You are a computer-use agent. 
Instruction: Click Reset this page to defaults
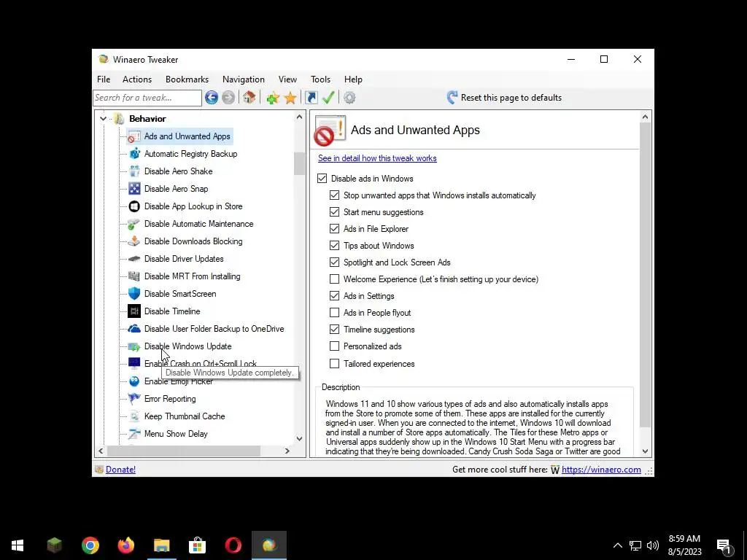(x=504, y=98)
